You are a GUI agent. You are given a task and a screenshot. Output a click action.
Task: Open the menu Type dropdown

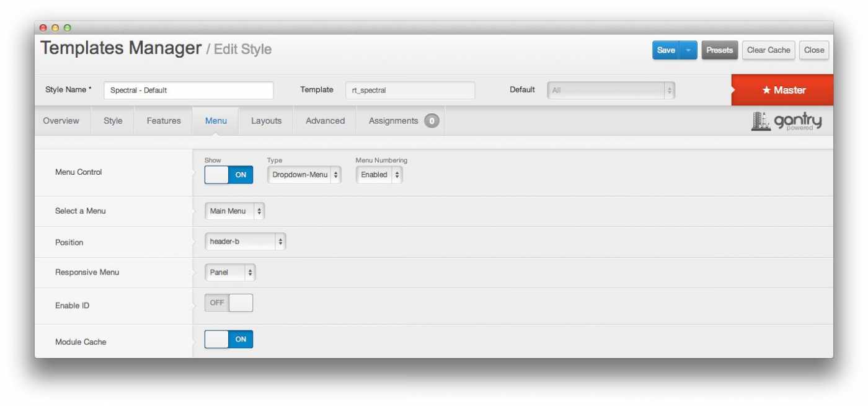tap(304, 175)
